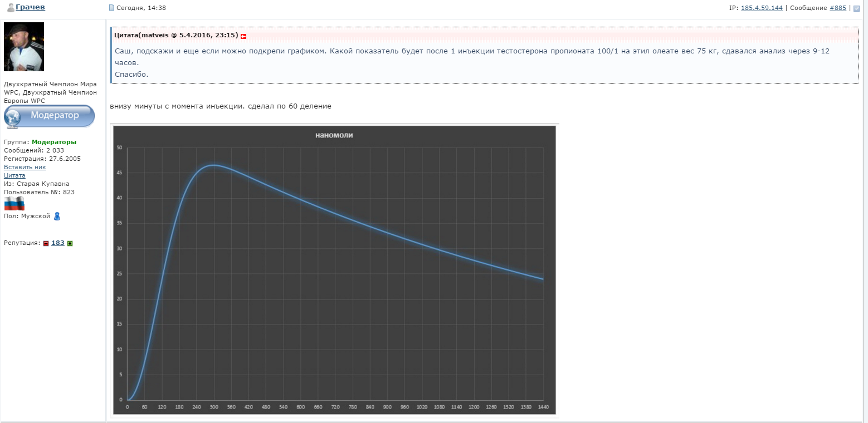Click the Вставить ник link
868x423 pixels.
[25, 167]
